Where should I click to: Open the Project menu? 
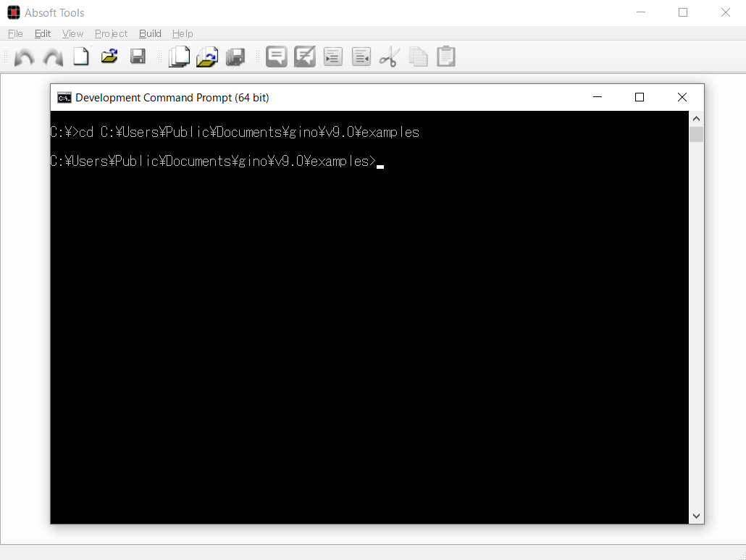112,34
